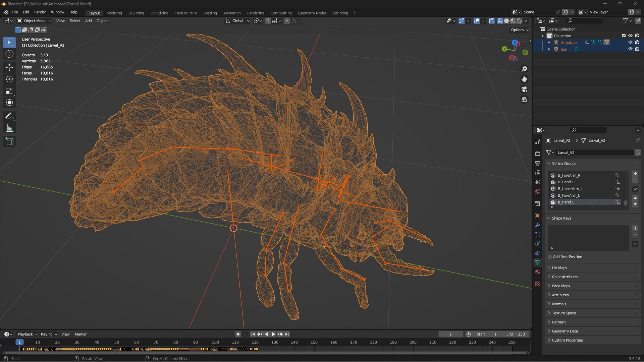This screenshot has width=644, height=362.
Task: Toggle Collection exclude checkbox
Action: (x=624, y=36)
